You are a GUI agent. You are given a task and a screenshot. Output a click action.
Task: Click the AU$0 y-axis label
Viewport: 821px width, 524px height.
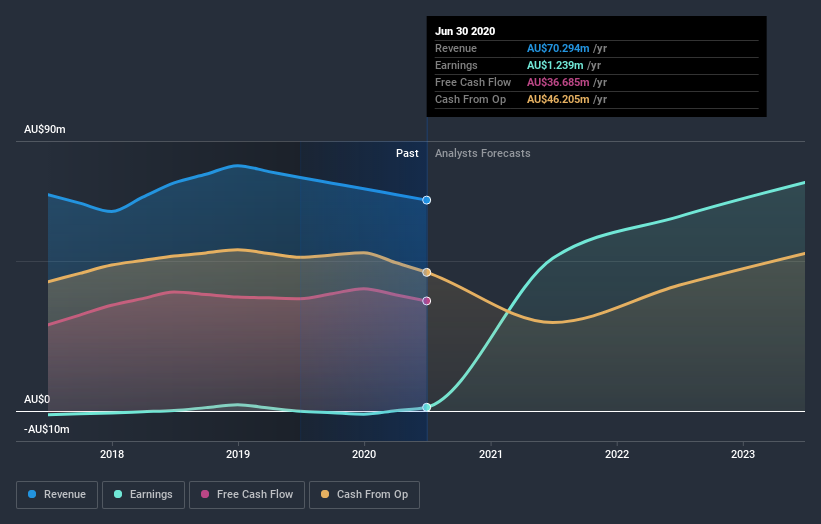(x=37, y=399)
